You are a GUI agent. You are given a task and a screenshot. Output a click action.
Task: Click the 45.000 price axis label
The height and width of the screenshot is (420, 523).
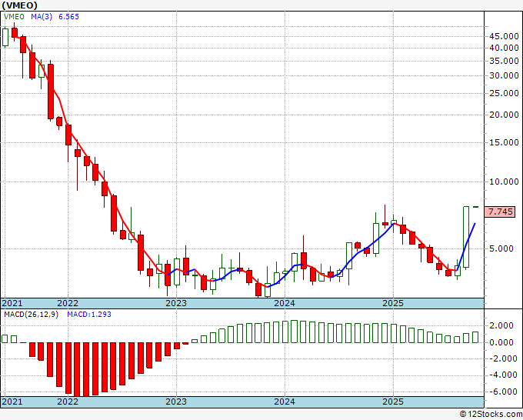click(x=504, y=36)
